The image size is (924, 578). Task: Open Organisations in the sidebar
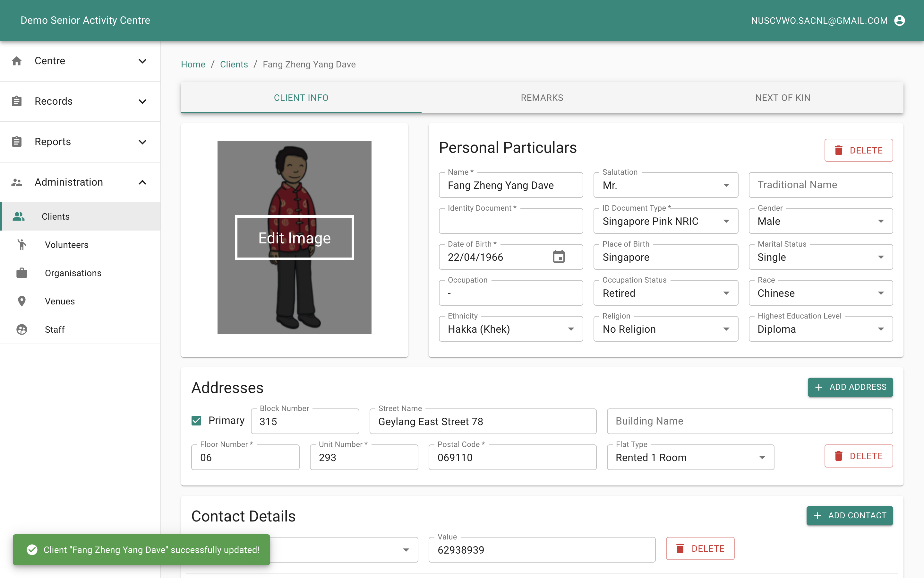coord(80,273)
